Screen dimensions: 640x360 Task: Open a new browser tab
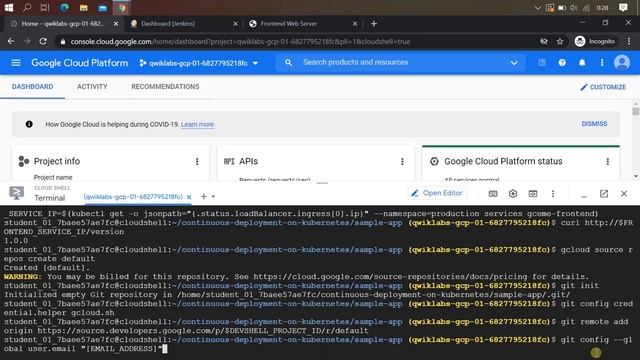373,24
